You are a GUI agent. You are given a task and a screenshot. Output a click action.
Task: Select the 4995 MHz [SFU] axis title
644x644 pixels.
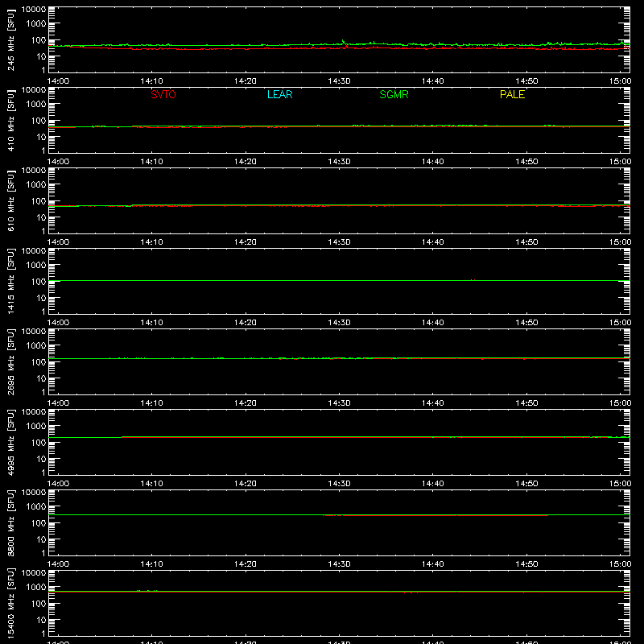click(10, 442)
